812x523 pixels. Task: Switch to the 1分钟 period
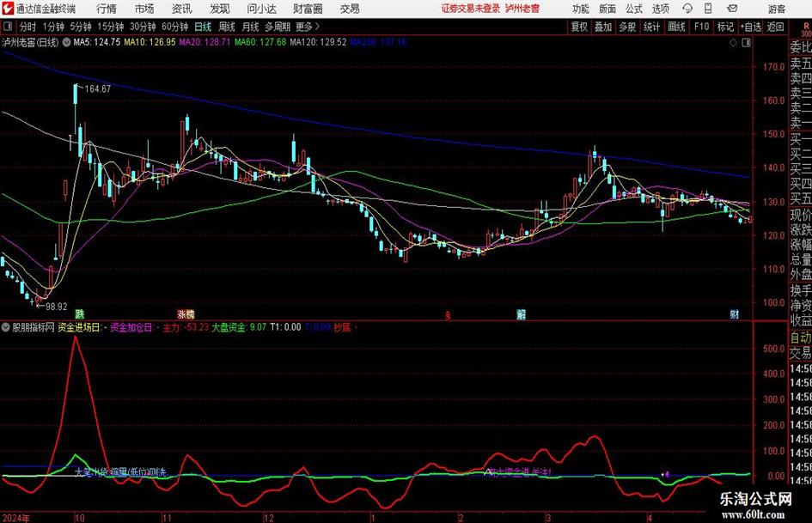(x=53, y=27)
